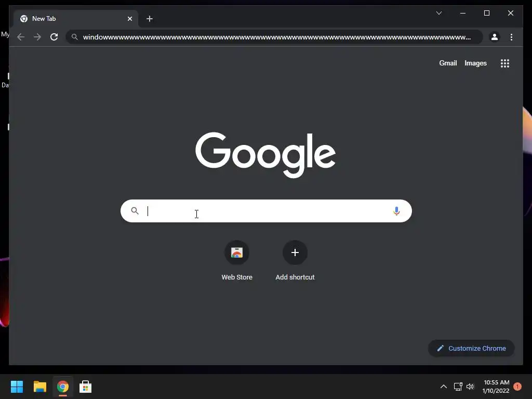This screenshot has width=532, height=399.
Task: Open a new tab with the plus button
Action: point(149,19)
